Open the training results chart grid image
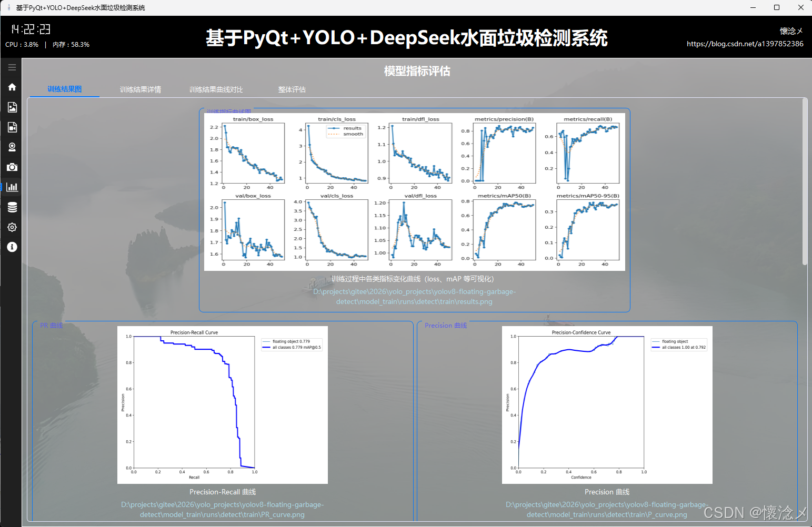 click(x=415, y=192)
